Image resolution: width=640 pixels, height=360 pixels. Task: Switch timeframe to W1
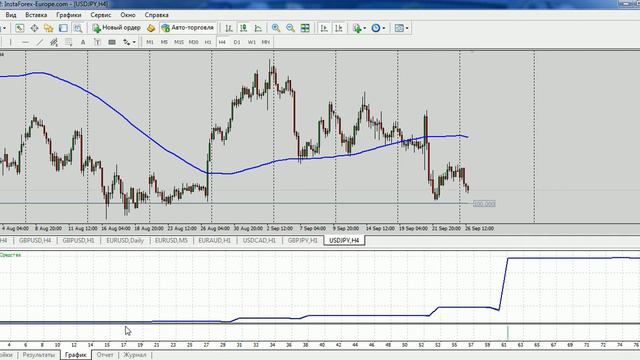tap(251, 42)
